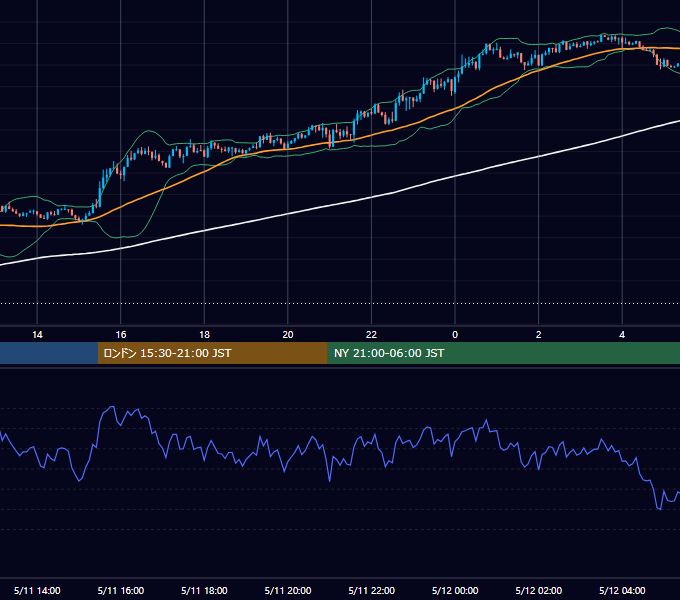Click the blue session band before London

coord(49,353)
